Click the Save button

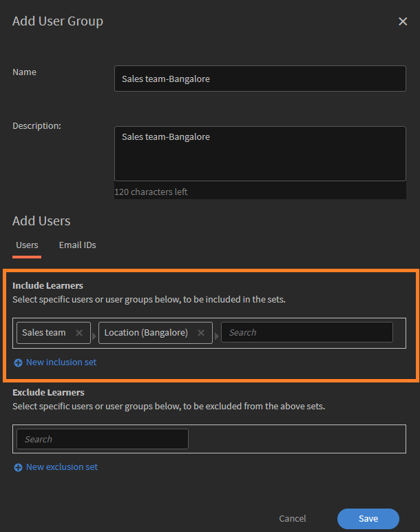368,518
